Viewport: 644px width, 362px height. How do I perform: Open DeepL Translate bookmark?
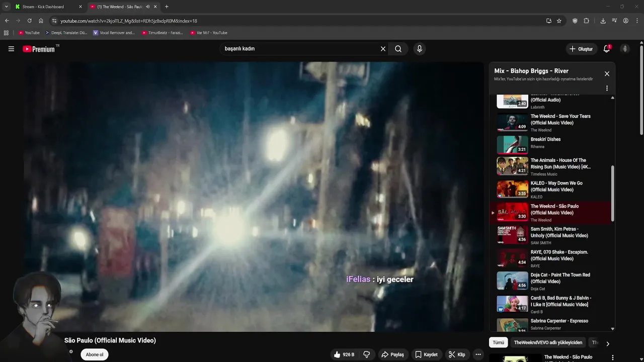pos(66,33)
